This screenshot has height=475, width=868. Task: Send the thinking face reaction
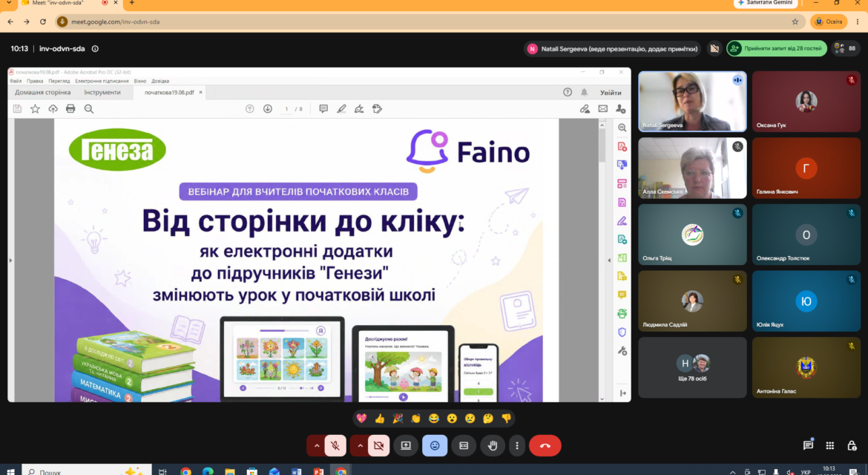pos(487,419)
